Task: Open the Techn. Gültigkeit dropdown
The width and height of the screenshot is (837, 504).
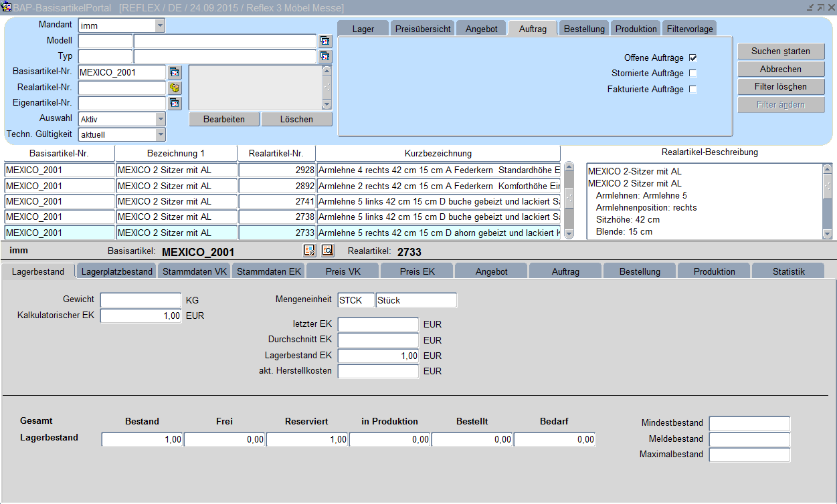Action: tap(160, 134)
